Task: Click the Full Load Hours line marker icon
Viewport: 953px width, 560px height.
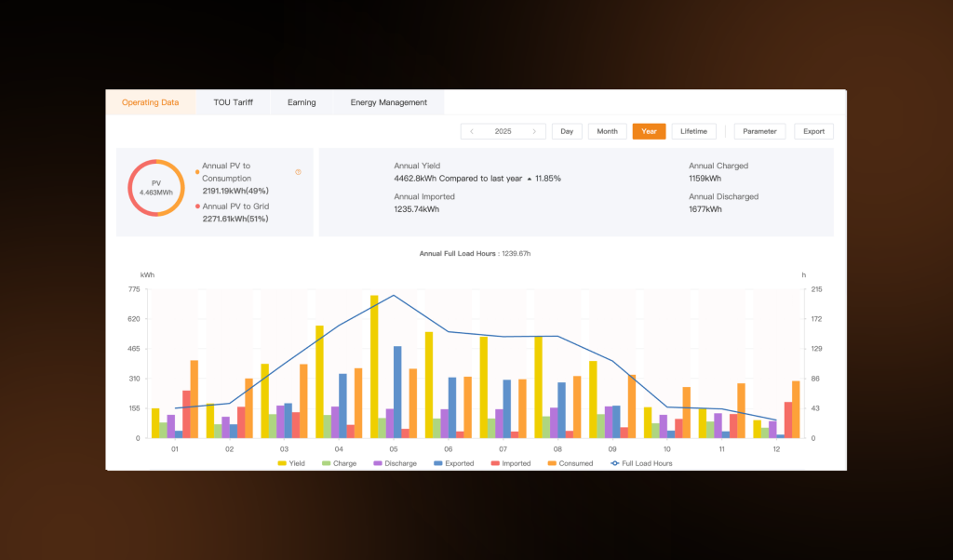Action: click(x=614, y=463)
